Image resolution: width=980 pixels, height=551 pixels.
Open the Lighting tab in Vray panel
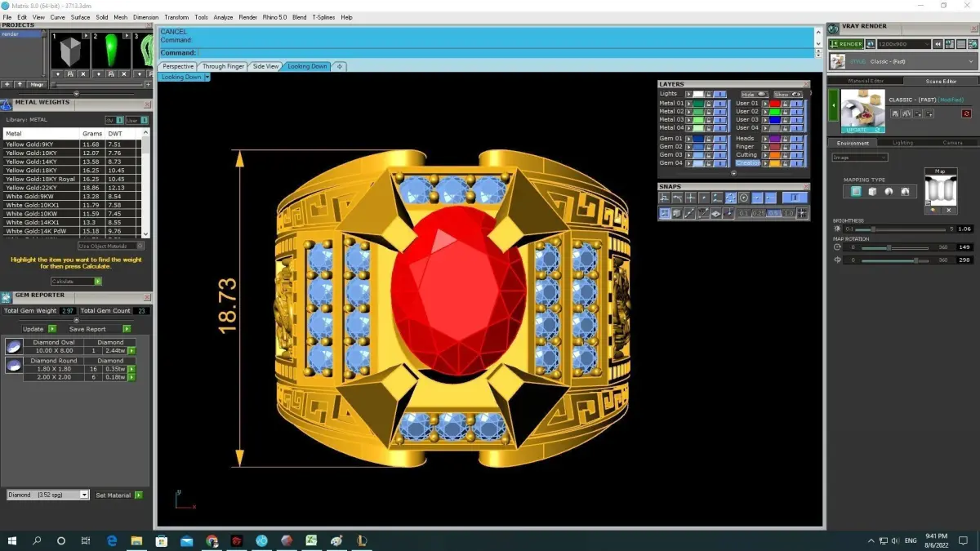coord(902,143)
